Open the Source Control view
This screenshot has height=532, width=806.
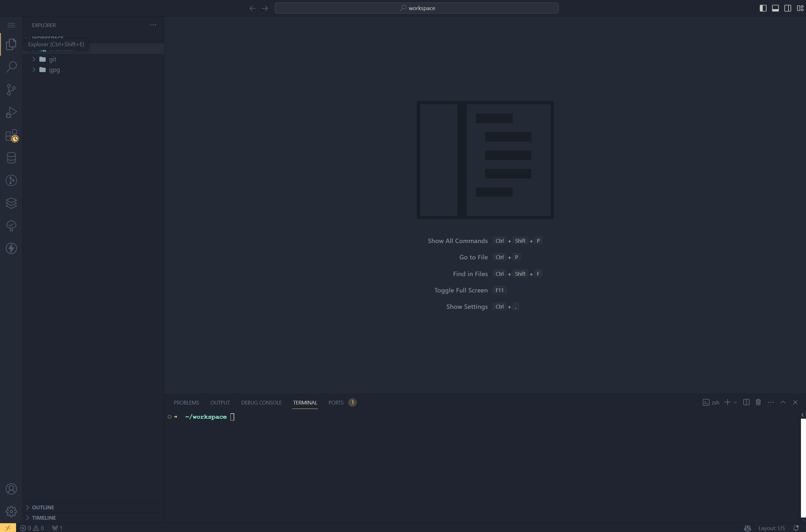click(x=11, y=90)
